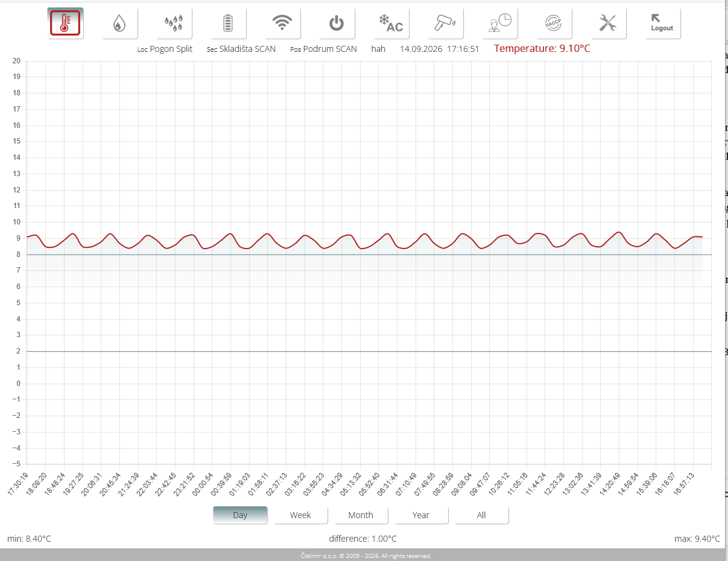Click the power status icon
Viewport: 728px width, 561px height.
tap(337, 24)
